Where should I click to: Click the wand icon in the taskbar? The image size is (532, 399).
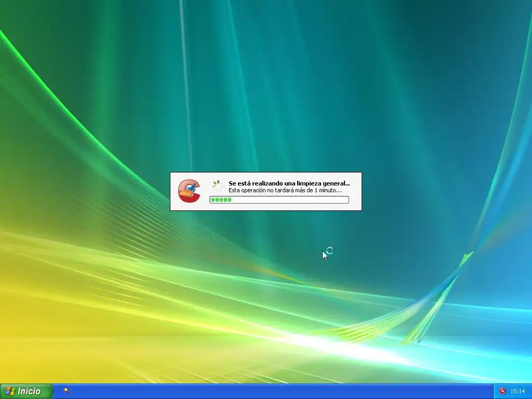pyautogui.click(x=68, y=391)
